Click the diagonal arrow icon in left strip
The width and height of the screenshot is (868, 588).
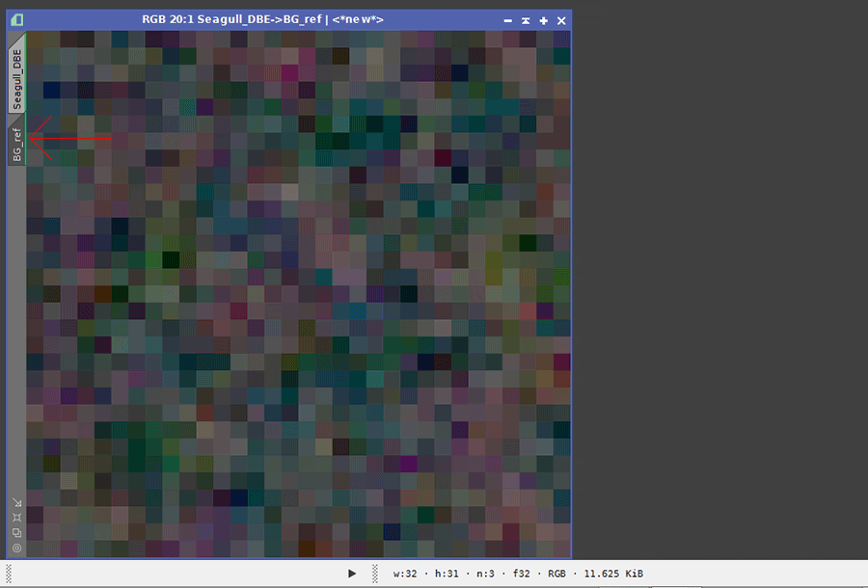16,502
